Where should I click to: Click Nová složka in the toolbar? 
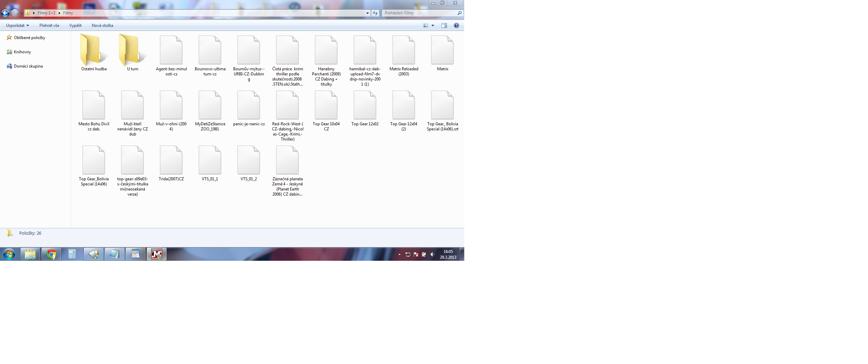[x=102, y=25]
